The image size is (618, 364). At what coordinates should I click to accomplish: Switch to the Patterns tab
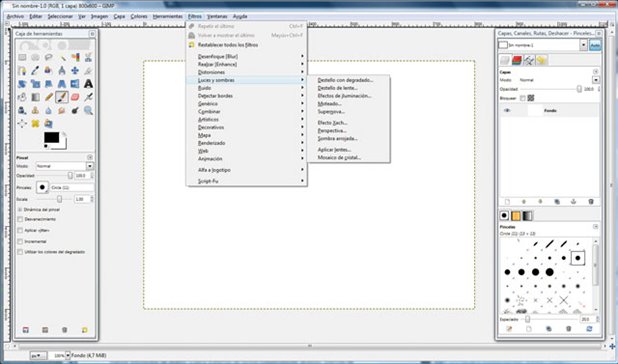tap(516, 216)
